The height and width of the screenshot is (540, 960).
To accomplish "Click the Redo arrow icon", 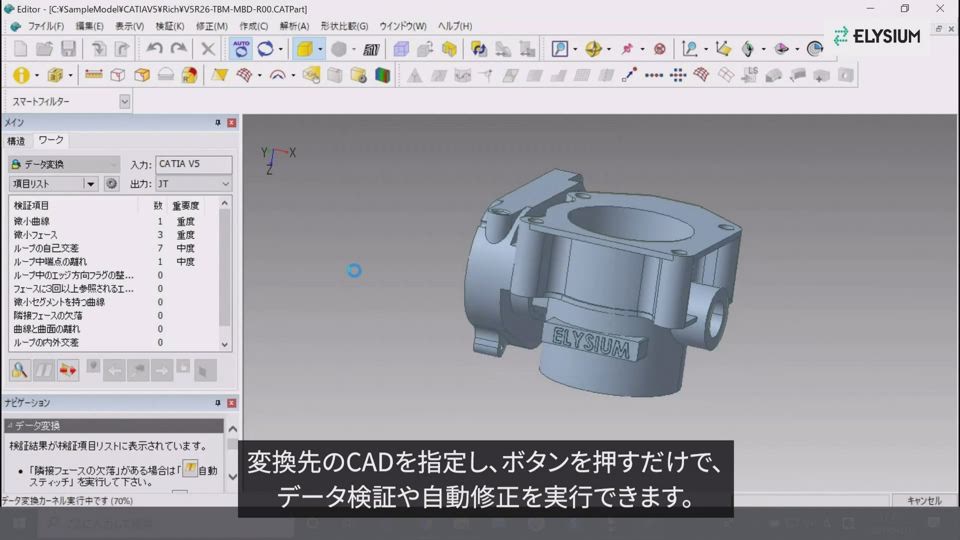I will point(179,48).
